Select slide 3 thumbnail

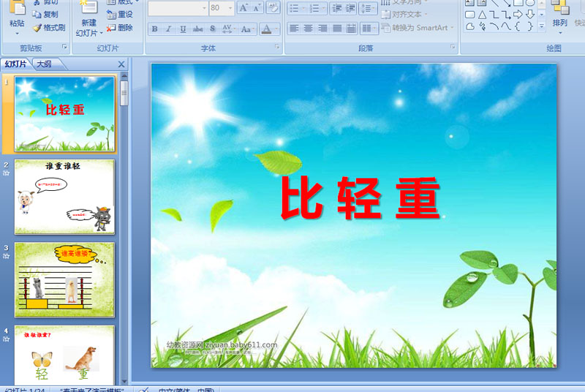coord(64,279)
